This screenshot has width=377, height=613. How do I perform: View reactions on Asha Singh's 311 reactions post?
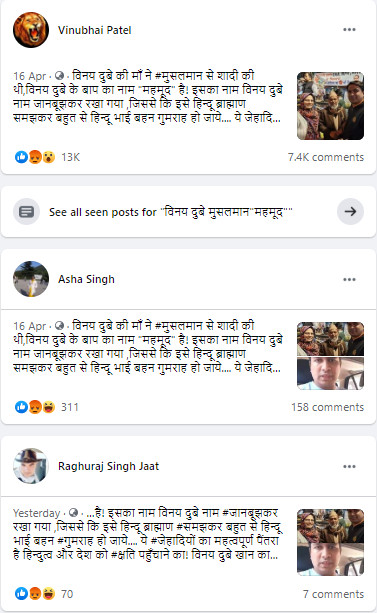[x=47, y=407]
